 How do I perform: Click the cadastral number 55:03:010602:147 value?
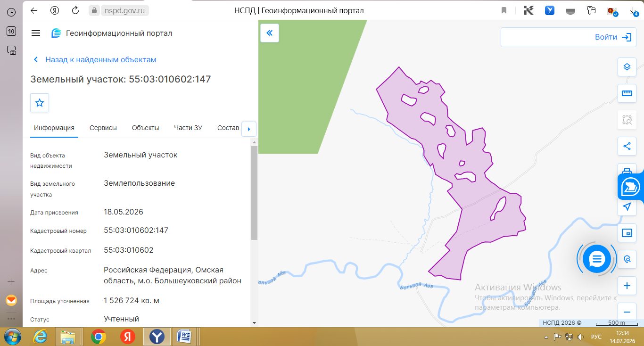click(x=136, y=231)
